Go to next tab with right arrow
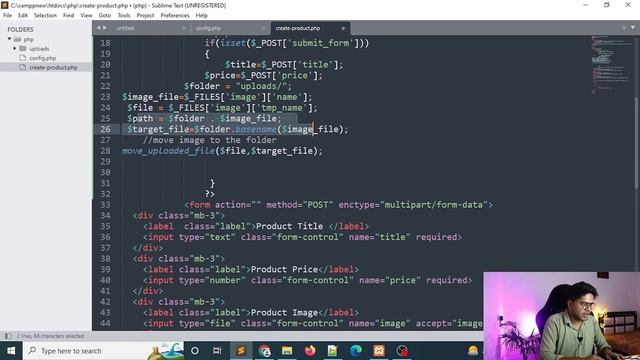This screenshot has height=360, width=640. (x=104, y=28)
